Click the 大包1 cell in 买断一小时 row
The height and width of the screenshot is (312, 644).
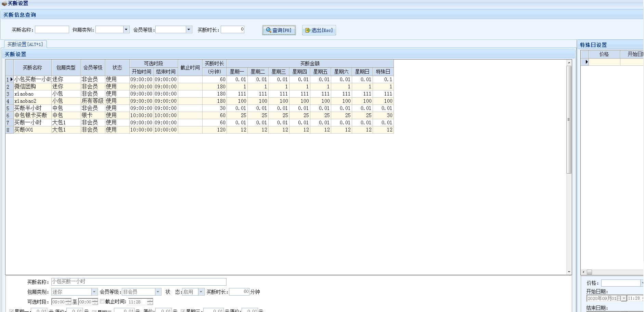tap(66, 123)
